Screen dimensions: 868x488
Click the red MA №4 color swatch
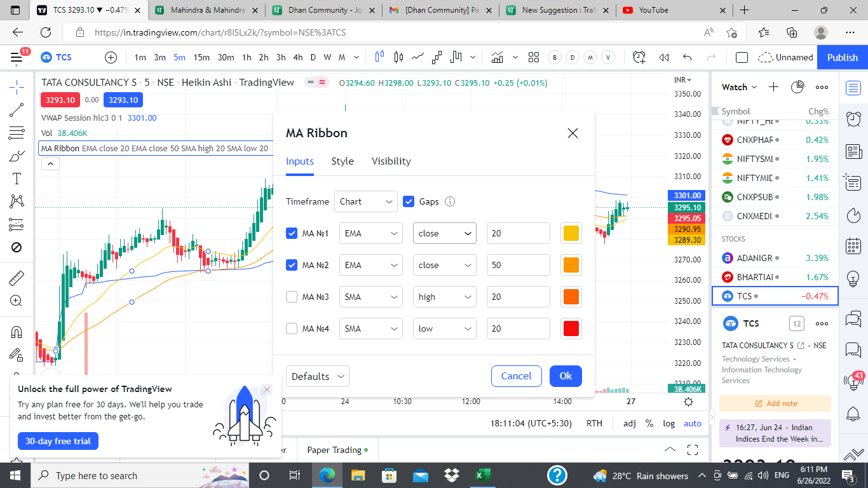tap(571, 329)
